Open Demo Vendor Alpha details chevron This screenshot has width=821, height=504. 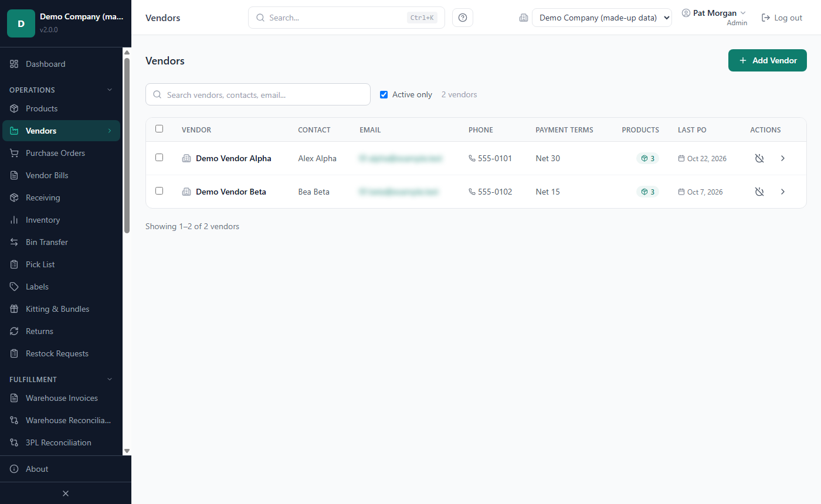783,158
